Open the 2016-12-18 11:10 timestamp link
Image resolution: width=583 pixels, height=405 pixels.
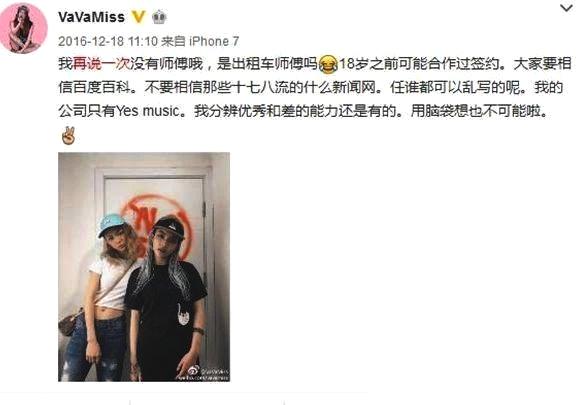tap(108, 41)
